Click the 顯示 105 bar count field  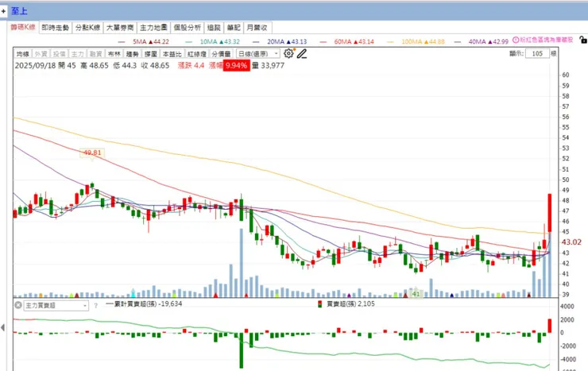coord(537,53)
